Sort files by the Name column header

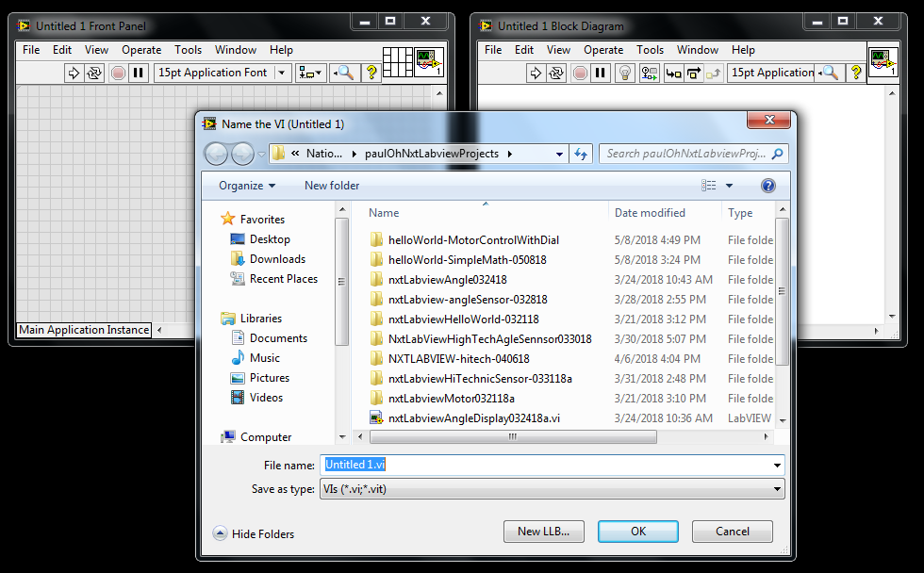coord(384,213)
